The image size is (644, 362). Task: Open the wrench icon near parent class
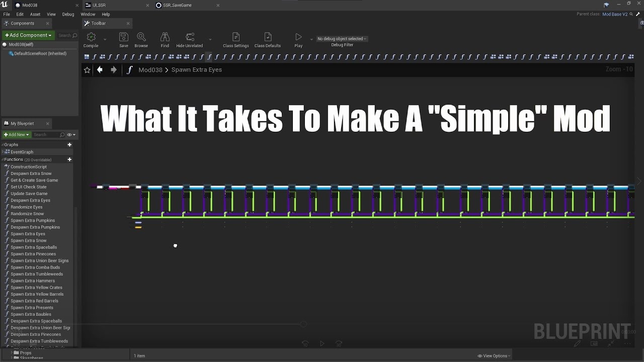click(x=638, y=14)
